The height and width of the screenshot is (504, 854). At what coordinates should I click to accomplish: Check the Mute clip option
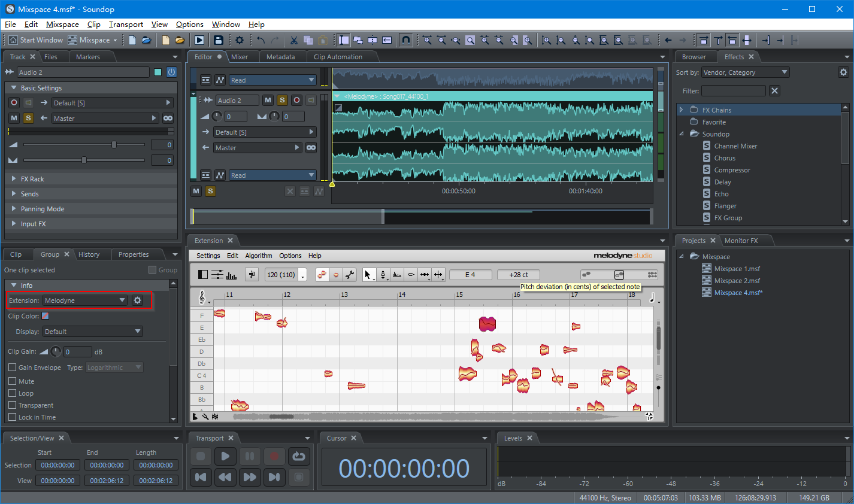click(13, 381)
